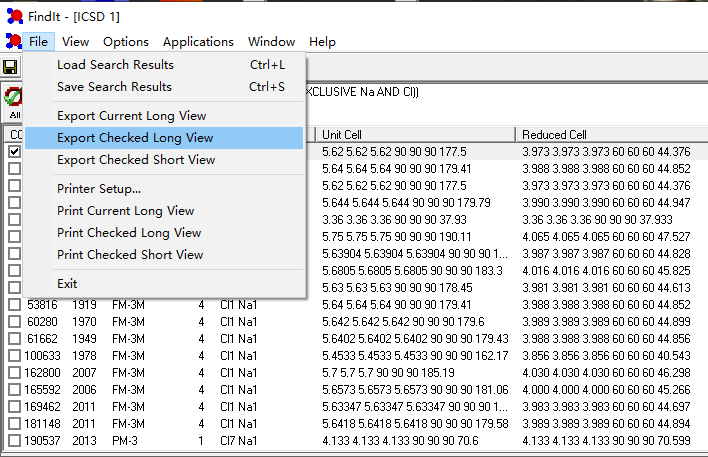Screen dimensions: 708x457
Task: Click year 2007 in row 162800
Action: [x=84, y=373]
